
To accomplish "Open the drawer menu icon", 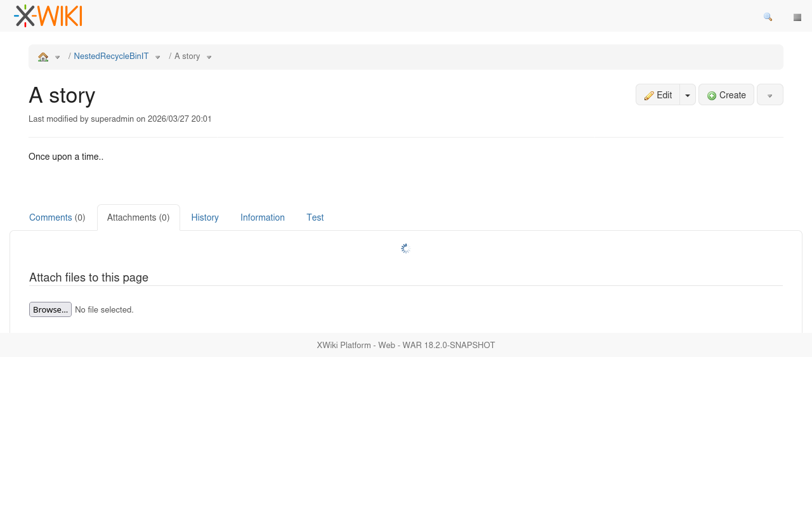I will click(797, 17).
